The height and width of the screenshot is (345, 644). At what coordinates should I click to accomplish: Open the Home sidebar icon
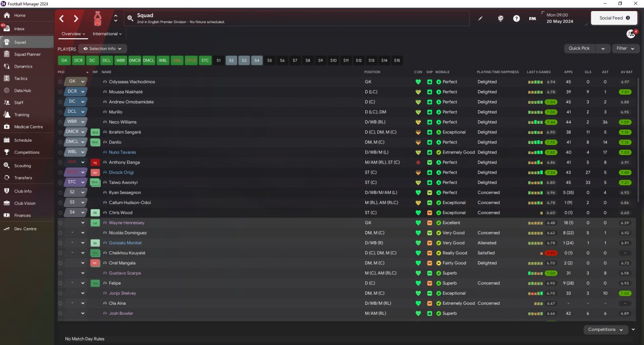[x=7, y=16]
